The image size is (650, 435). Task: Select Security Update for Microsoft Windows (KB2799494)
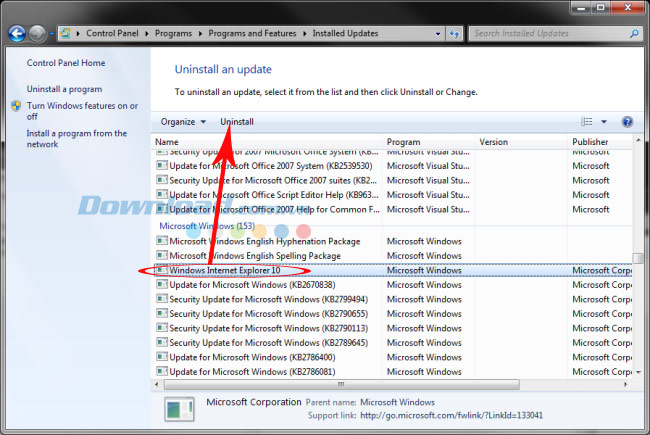pos(269,299)
